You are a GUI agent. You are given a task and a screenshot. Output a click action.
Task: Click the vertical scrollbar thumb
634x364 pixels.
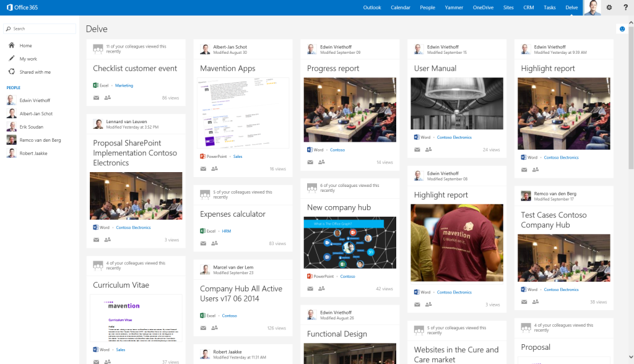(x=631, y=97)
